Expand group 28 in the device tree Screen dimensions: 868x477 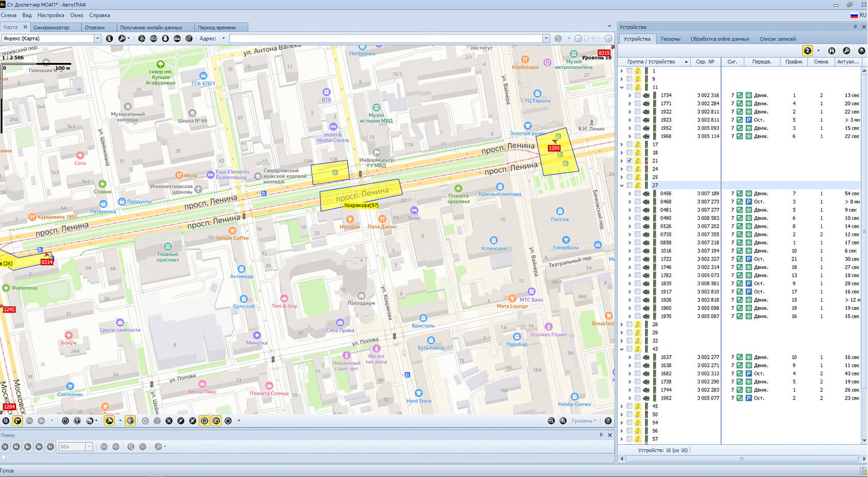[622, 325]
